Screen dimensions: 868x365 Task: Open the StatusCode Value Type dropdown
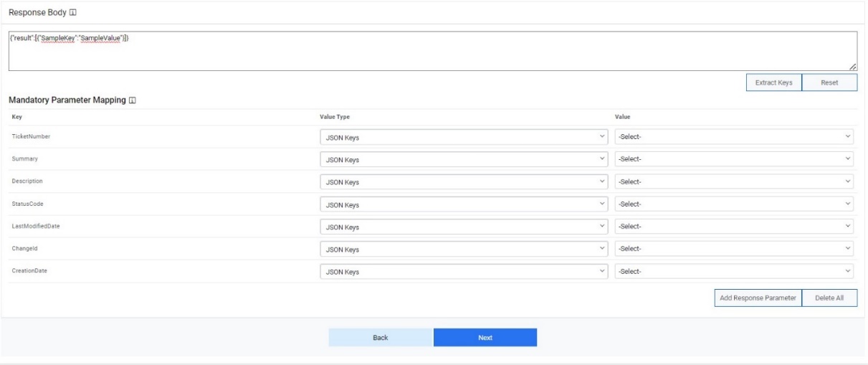tap(464, 204)
